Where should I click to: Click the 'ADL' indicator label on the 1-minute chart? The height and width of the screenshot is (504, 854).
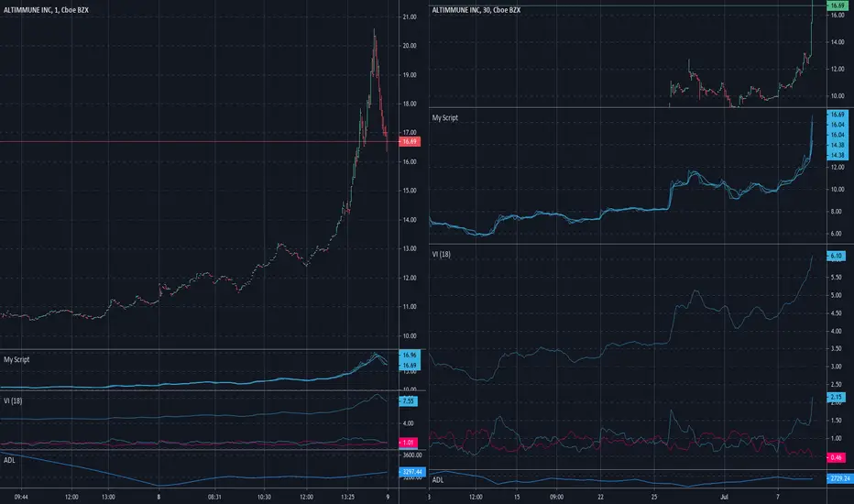click(x=9, y=460)
